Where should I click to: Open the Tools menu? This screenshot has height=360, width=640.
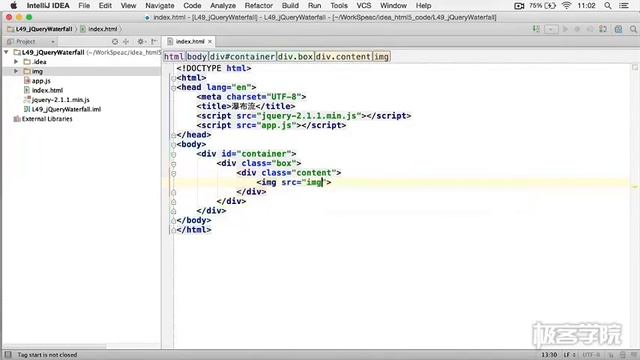[x=339, y=6]
